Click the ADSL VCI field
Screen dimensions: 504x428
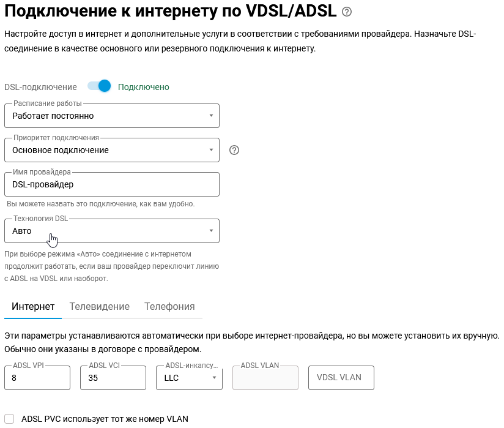pyautogui.click(x=113, y=378)
